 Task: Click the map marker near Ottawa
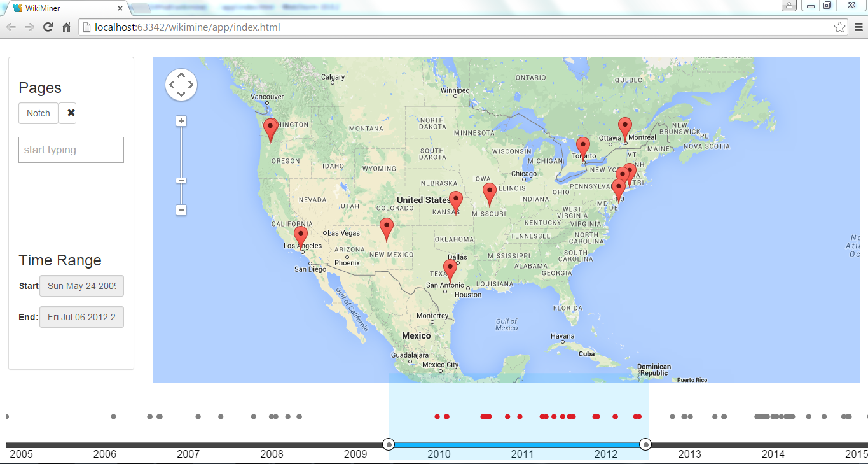(625, 129)
